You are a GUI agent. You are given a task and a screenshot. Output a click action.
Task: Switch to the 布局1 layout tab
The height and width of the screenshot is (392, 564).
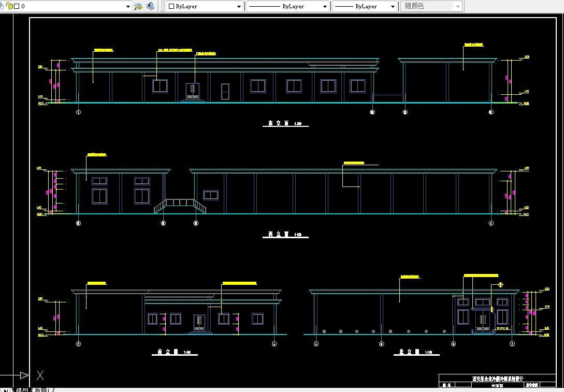click(x=43, y=389)
